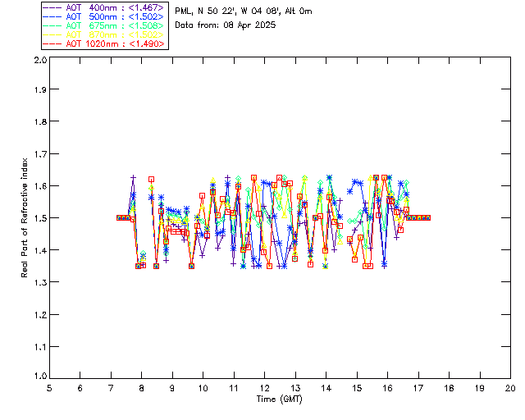Click the y-axis tick label 1.2
The height and width of the screenshot is (420, 525).
point(40,315)
